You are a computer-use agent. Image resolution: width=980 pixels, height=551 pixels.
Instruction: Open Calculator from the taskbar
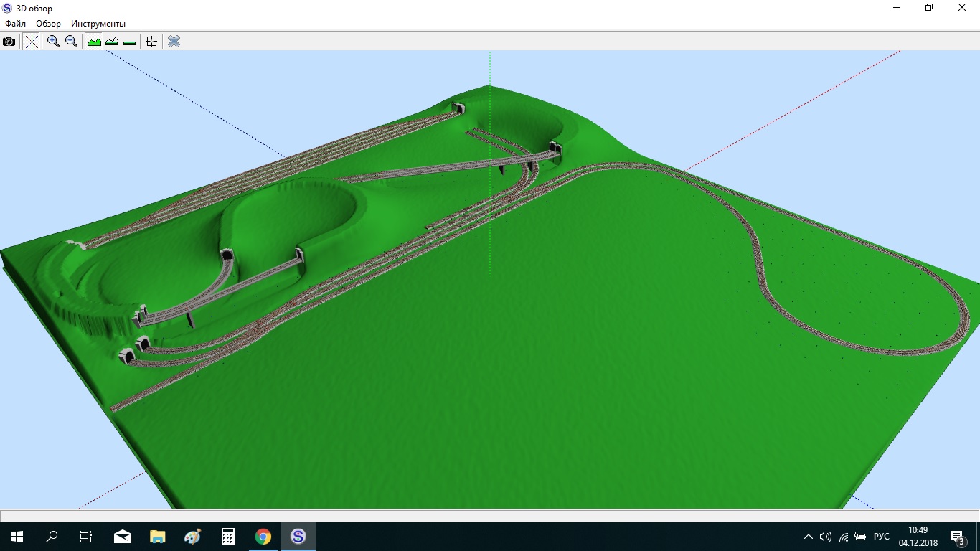(228, 536)
